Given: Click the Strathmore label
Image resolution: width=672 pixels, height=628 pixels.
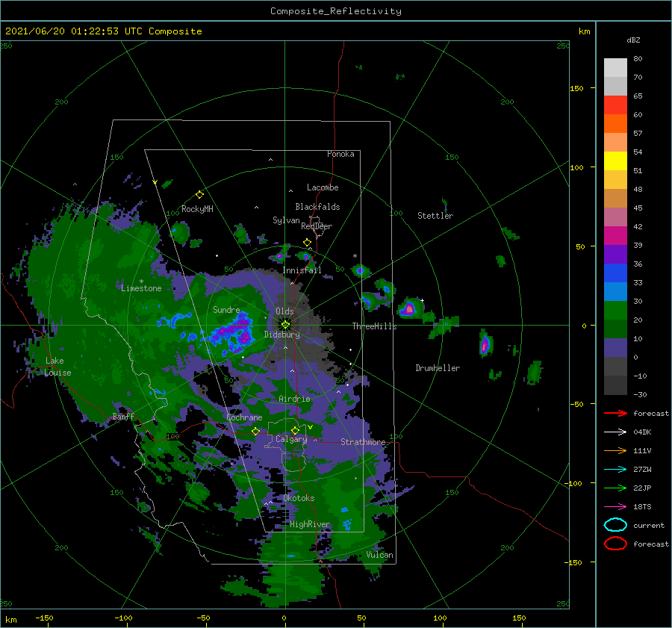Looking at the screenshot, I should click(x=363, y=442).
